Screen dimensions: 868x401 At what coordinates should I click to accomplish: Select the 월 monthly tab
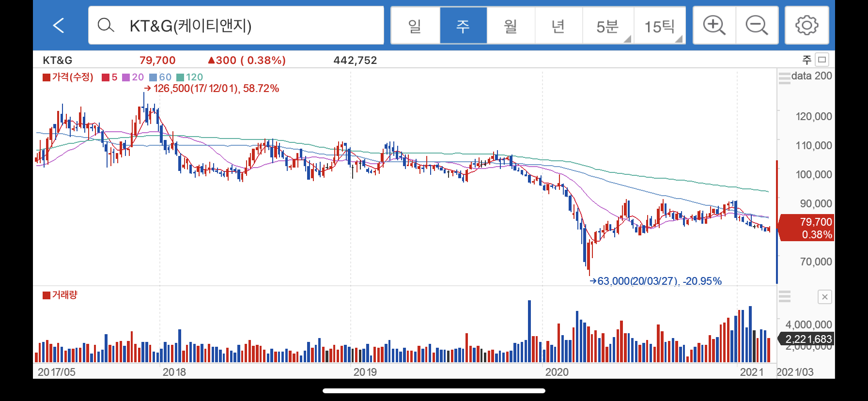click(x=511, y=25)
